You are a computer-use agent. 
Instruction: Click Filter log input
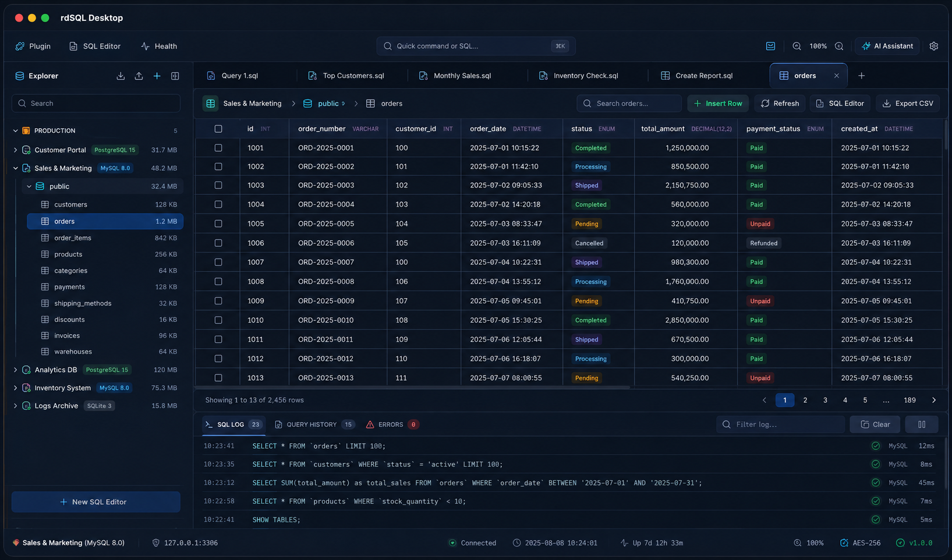[x=780, y=424]
